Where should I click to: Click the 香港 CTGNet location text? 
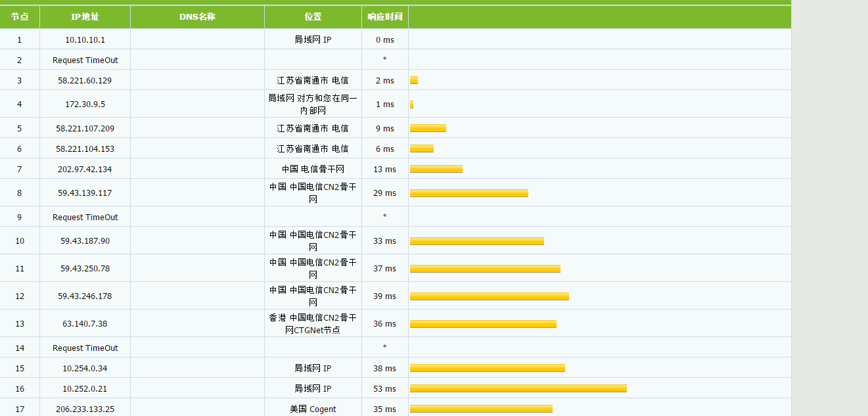point(313,324)
